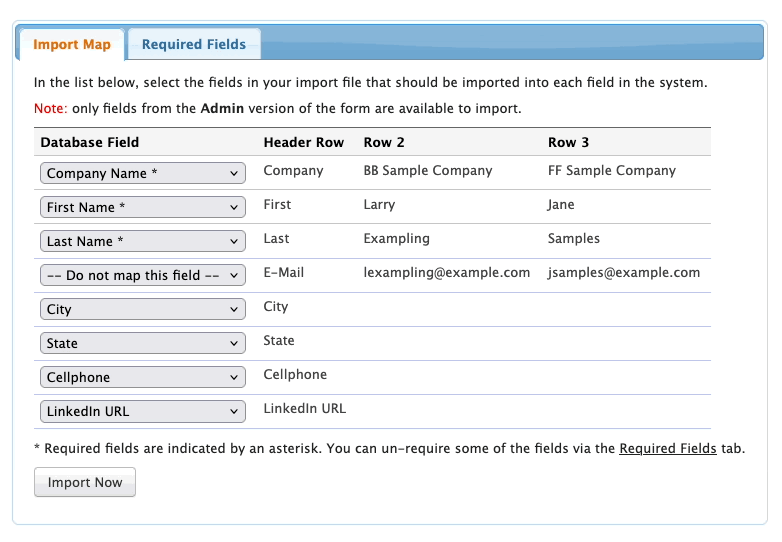Expand the First Name mapping dropdown
The height and width of the screenshot is (542, 782).
pos(143,208)
